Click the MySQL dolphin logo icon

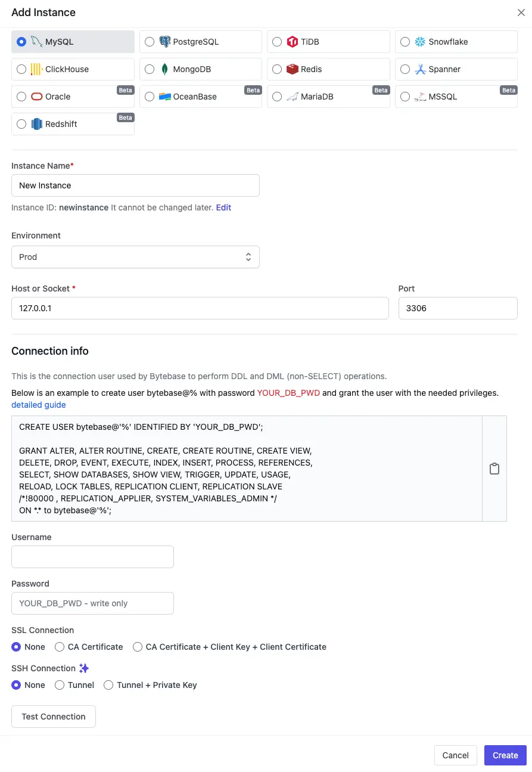tap(37, 42)
